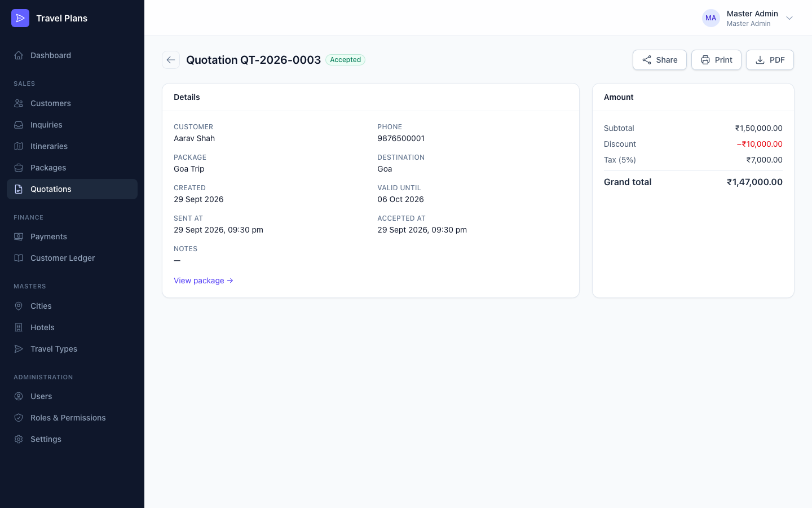Open Customer Ledger page

[x=72, y=258]
